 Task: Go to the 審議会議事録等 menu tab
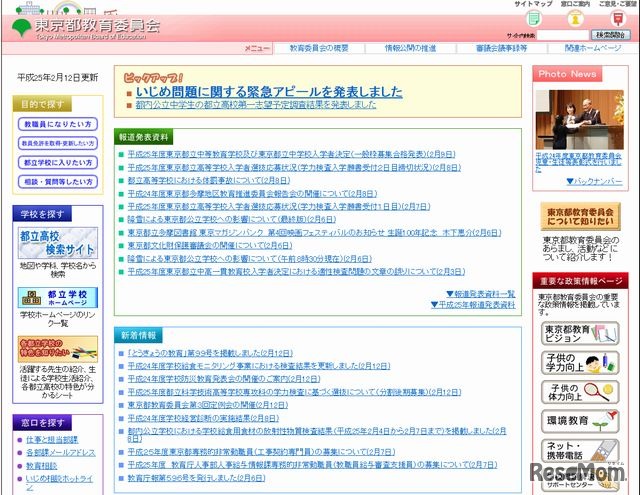504,48
